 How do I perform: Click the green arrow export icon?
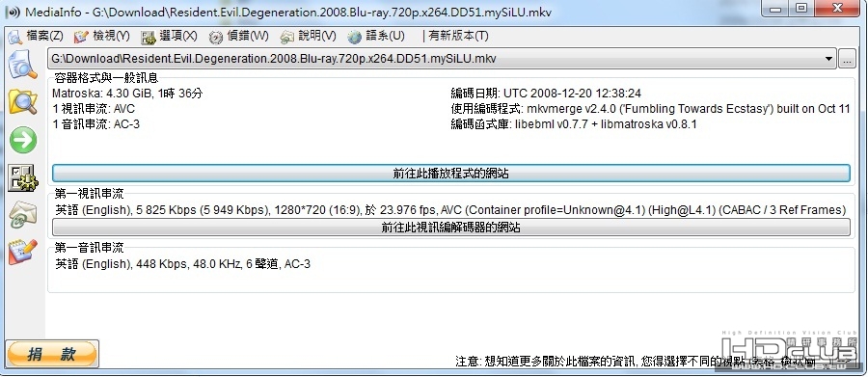tap(23, 140)
